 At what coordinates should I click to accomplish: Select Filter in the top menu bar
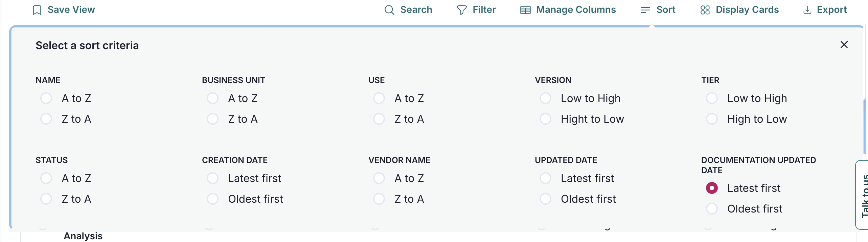[483, 9]
